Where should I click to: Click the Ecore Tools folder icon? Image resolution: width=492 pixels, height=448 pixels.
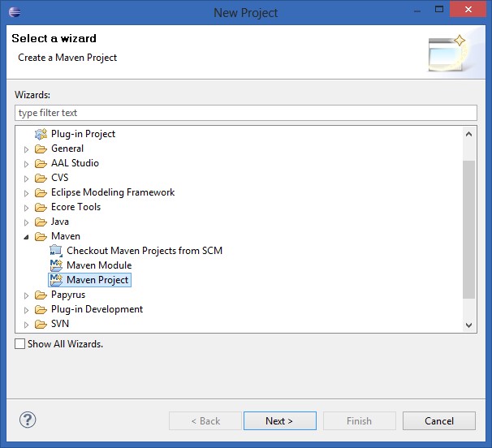click(x=41, y=208)
